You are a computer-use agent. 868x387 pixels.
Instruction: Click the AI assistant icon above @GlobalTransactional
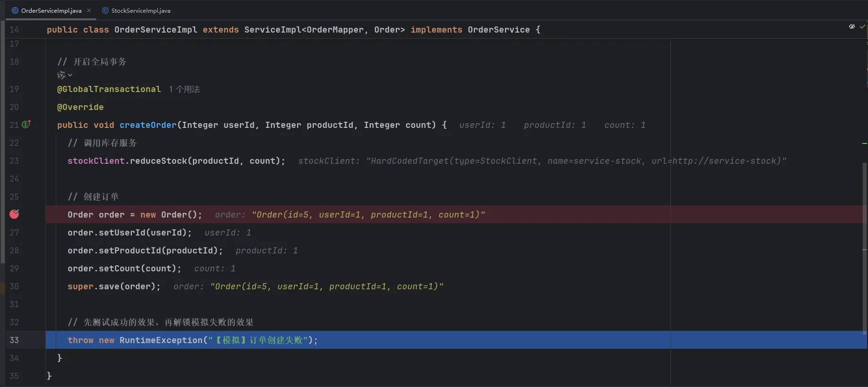(x=61, y=75)
